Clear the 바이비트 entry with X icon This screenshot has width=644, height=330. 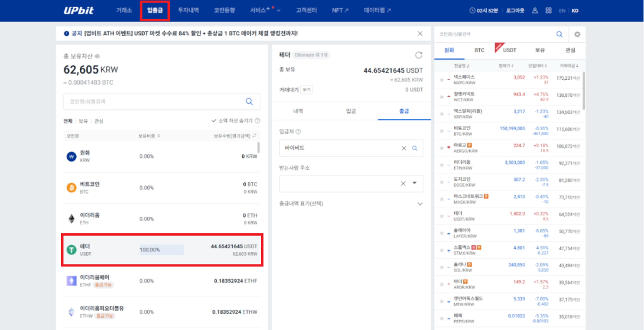pos(404,148)
